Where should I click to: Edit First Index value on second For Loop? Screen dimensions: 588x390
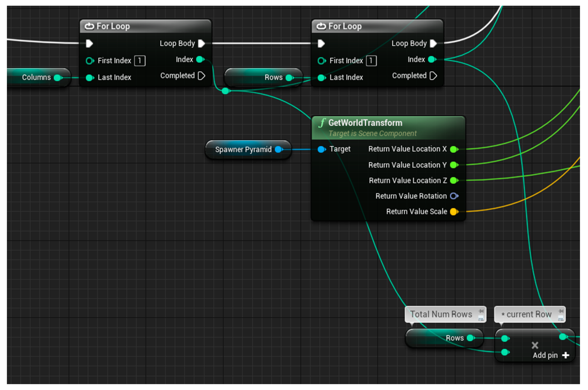(371, 61)
